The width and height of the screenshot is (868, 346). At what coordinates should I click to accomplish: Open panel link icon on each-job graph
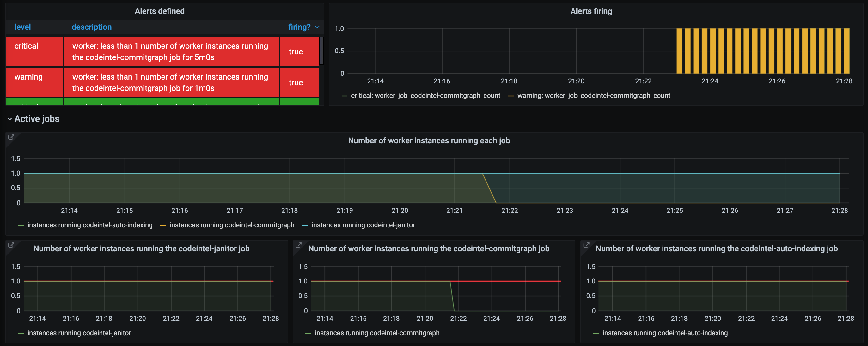coord(11,137)
